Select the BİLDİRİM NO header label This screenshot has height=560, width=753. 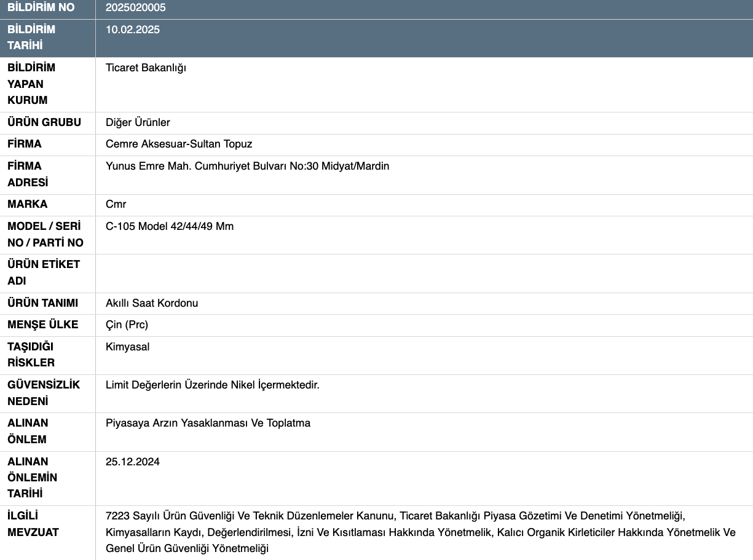tap(41, 8)
